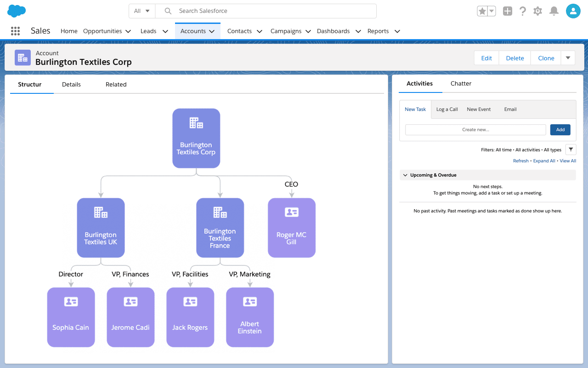Switch to the Details tab
Screen dimensions: 588x368
pos(71,85)
